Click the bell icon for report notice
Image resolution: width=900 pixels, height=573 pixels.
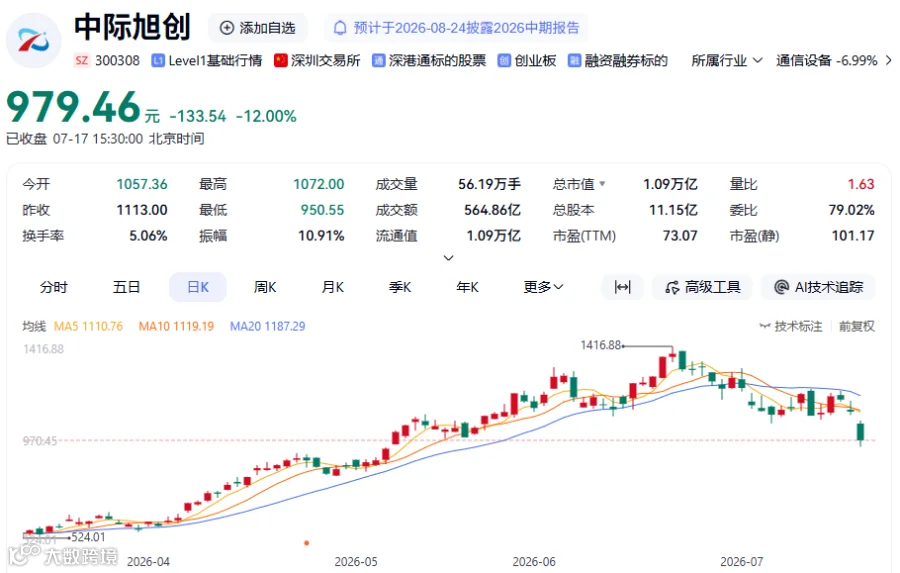[340, 28]
